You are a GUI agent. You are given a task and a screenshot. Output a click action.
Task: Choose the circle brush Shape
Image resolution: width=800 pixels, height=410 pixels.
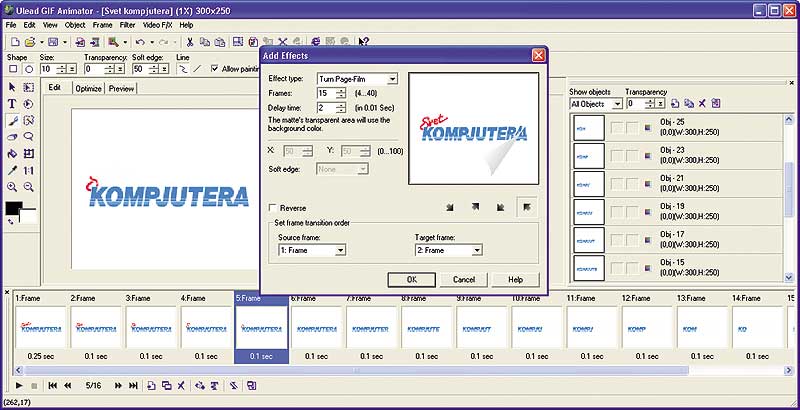[x=30, y=69]
